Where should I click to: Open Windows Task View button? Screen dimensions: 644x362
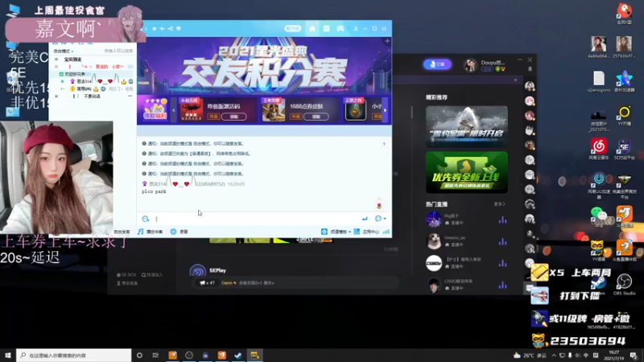pos(155,355)
